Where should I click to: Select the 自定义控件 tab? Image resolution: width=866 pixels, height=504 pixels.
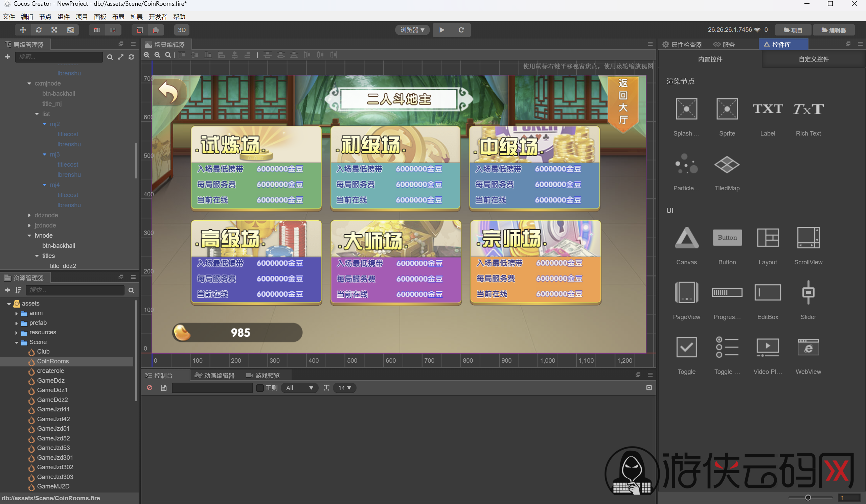point(814,59)
